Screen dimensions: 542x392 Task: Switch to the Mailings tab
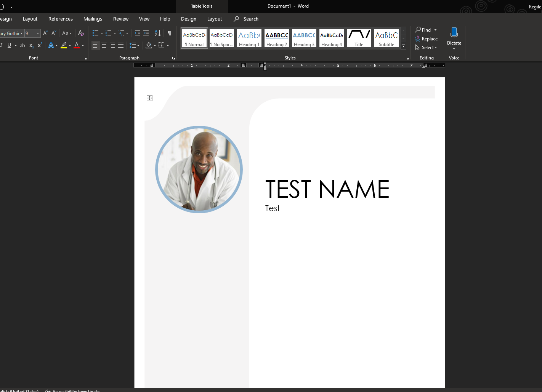[93, 19]
